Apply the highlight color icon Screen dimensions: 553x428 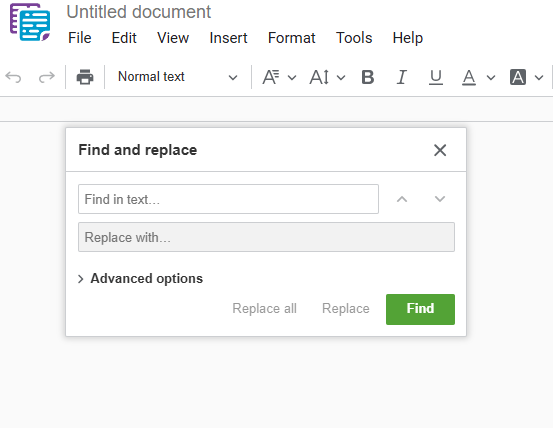tap(518, 77)
